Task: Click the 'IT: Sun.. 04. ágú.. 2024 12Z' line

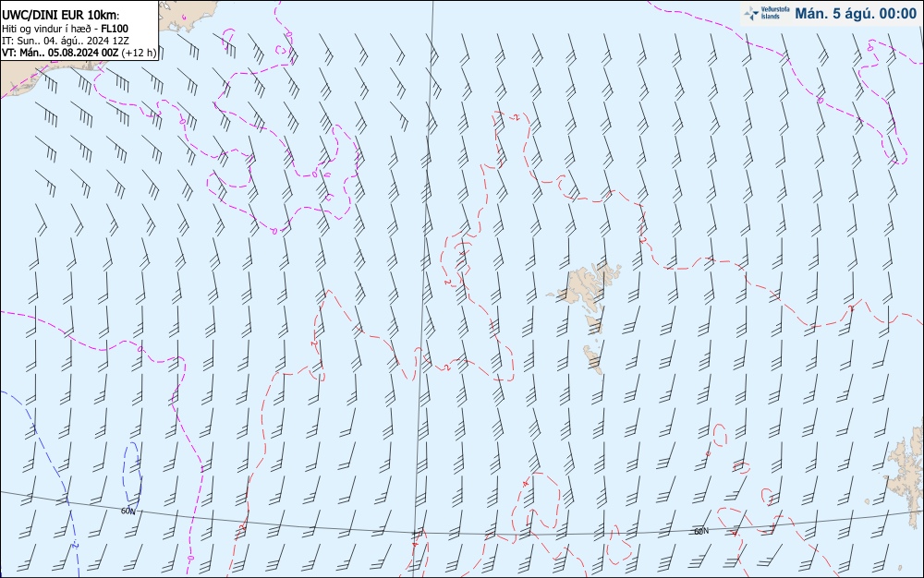Action: coord(66,41)
